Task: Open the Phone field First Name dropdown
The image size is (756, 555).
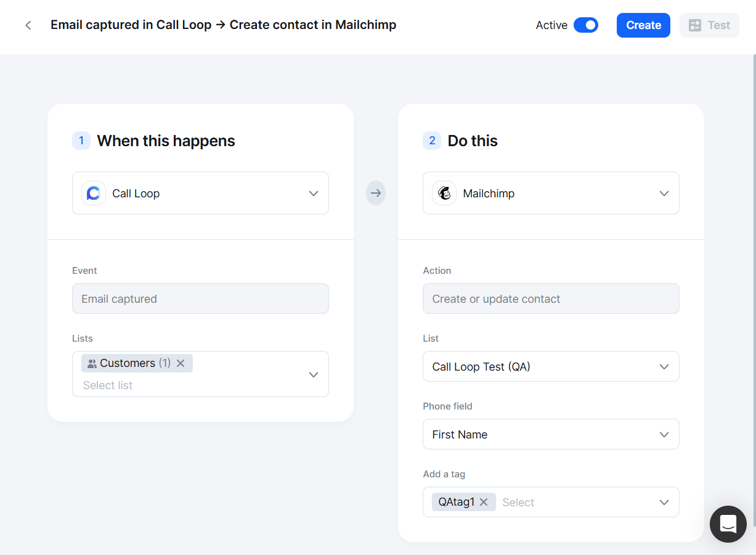Action: 551,434
